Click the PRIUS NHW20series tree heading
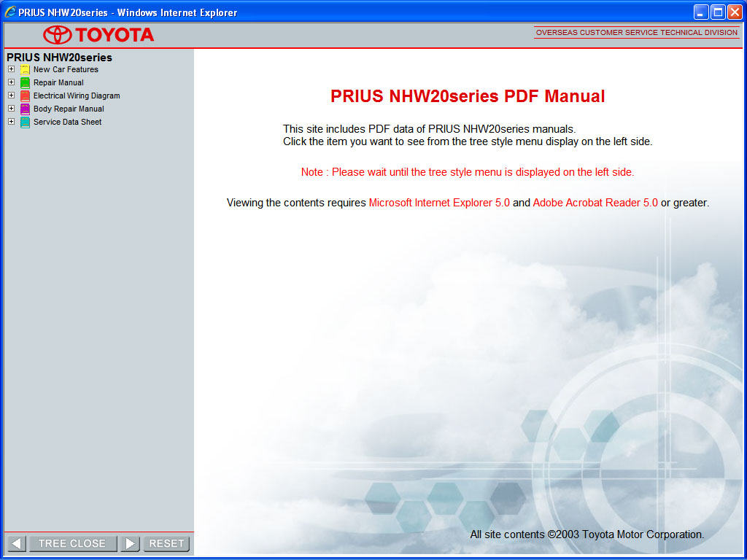This screenshot has height=560, width=747. [59, 57]
